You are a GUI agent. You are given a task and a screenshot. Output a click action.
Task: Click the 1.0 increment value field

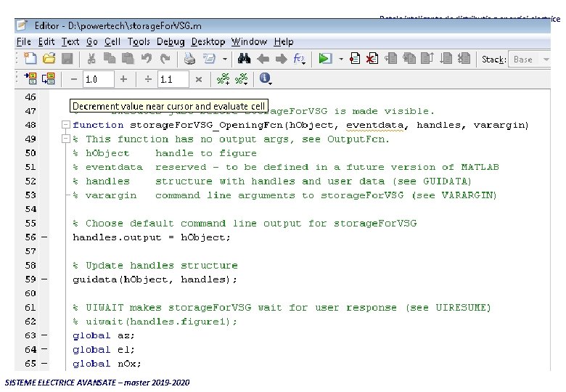[x=98, y=79]
